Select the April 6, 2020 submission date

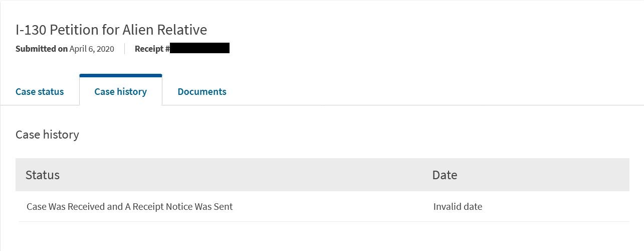pyautogui.click(x=92, y=49)
